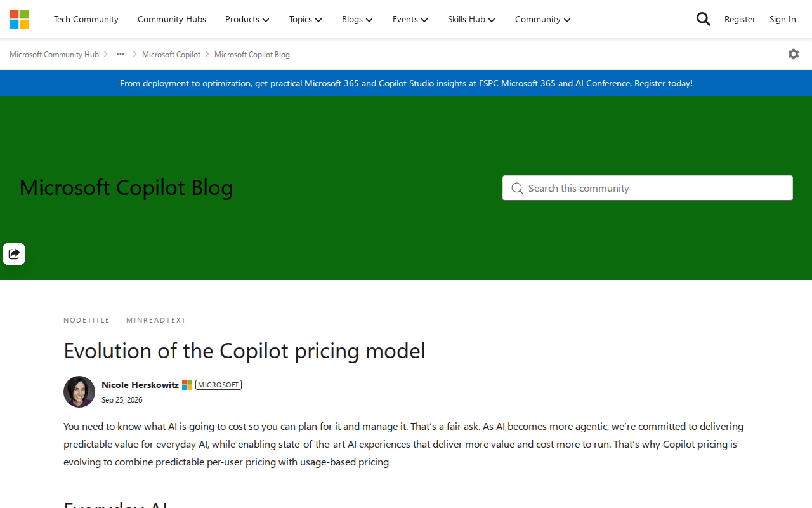812x508 pixels.
Task: Expand the Skills Hub dropdown
Action: click(471, 19)
